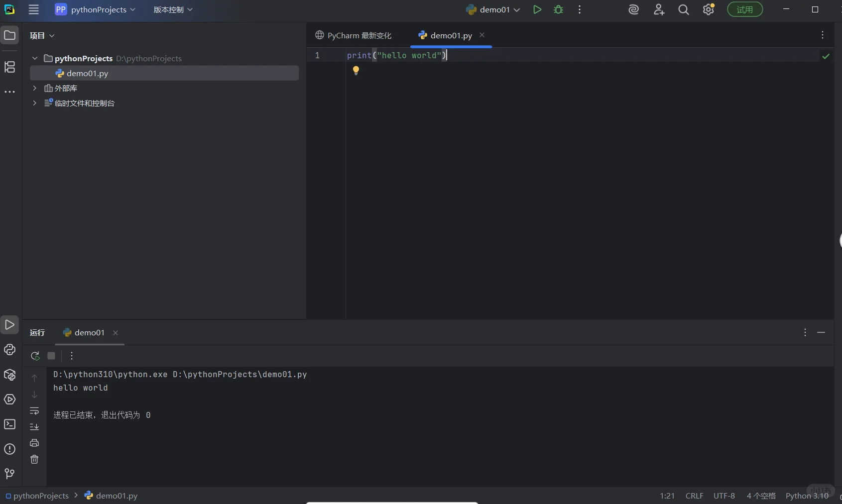Run demo01 with the green play button
This screenshot has width=842, height=504.
click(x=537, y=9)
